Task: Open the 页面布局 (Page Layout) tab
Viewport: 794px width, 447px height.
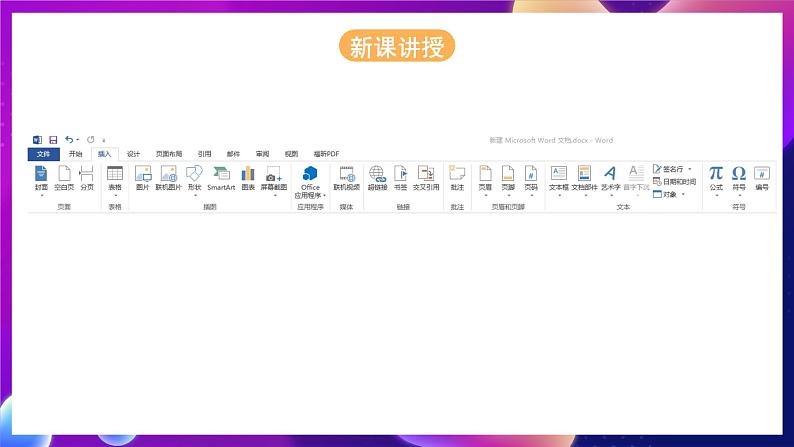Action: pyautogui.click(x=169, y=154)
